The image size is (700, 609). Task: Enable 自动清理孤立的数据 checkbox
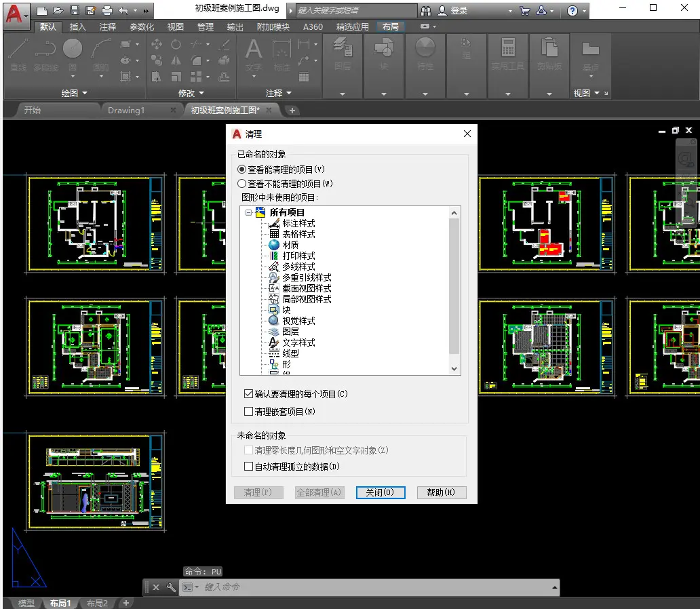[x=249, y=466]
